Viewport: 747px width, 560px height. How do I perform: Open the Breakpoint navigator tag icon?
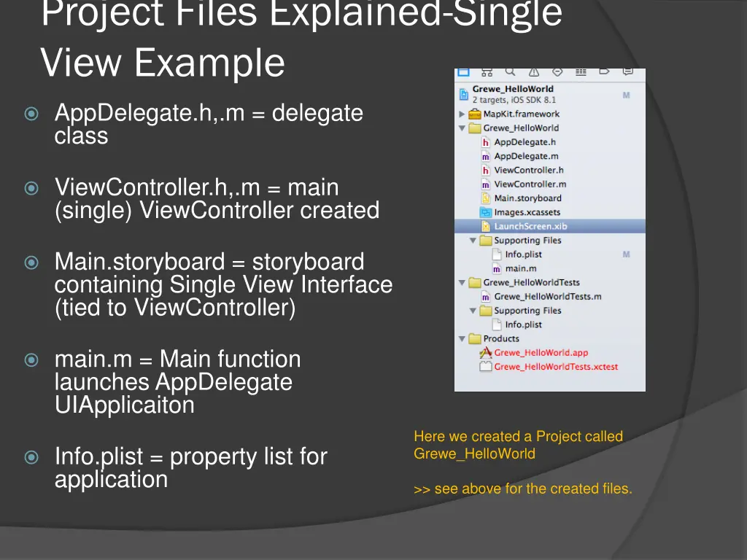point(604,72)
